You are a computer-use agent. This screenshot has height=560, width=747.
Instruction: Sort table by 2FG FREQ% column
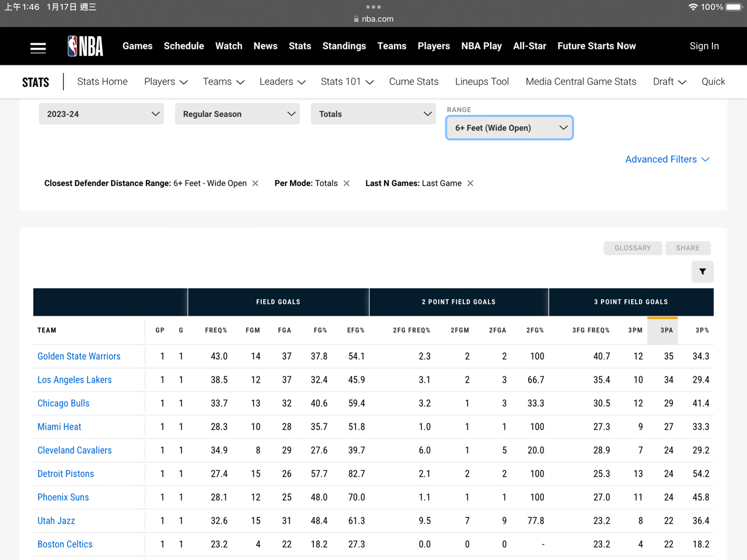[411, 330]
